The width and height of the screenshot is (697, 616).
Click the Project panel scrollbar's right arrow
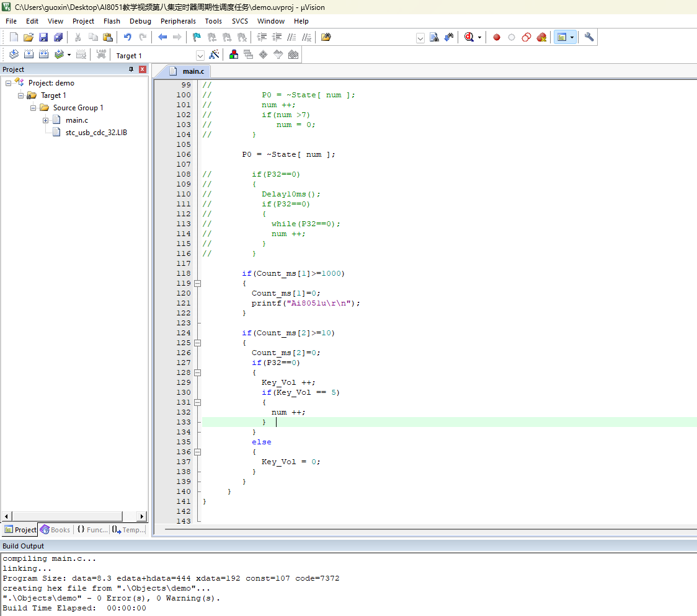coord(141,516)
